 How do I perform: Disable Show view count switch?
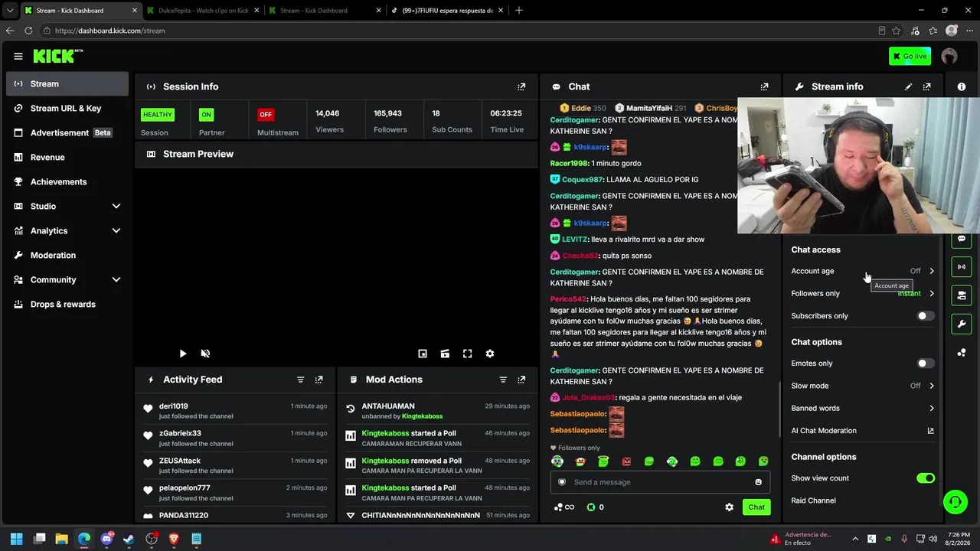coord(926,478)
